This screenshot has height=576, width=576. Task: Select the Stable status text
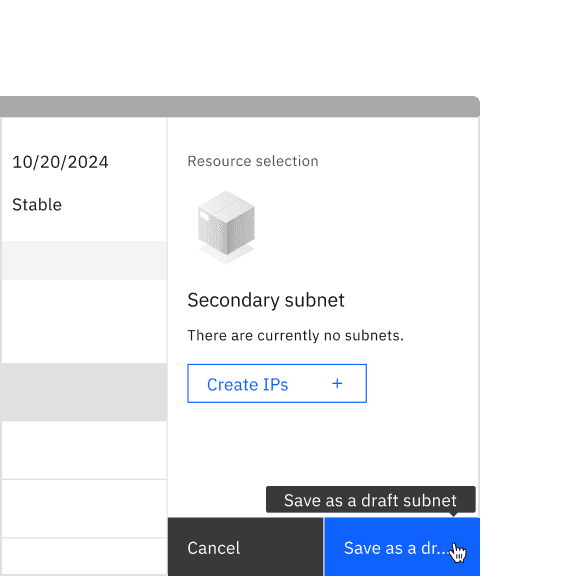37,205
